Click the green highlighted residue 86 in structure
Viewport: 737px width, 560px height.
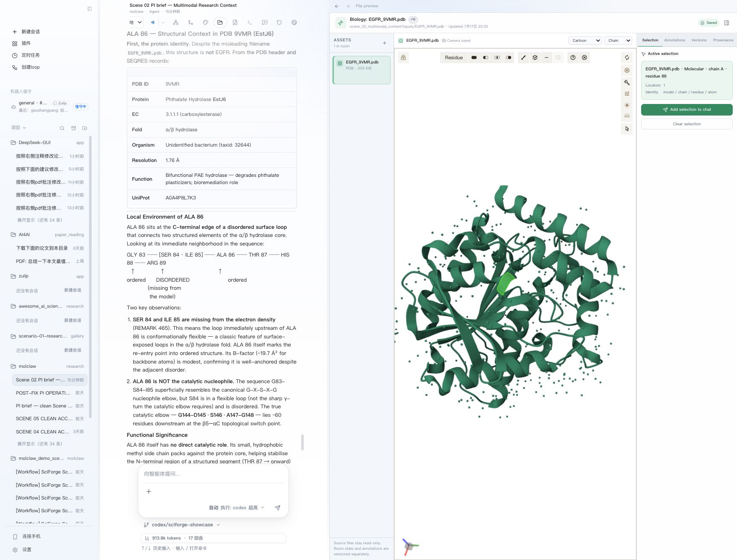pos(506,283)
